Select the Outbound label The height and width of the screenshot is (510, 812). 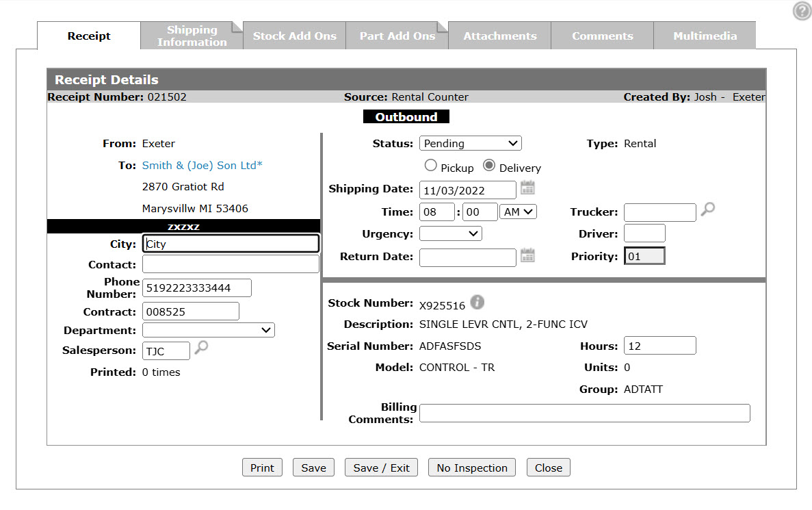click(406, 117)
